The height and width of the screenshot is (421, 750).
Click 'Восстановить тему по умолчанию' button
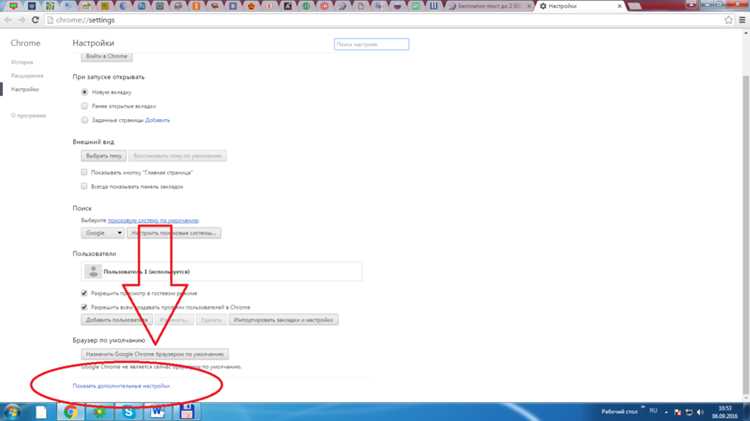[x=177, y=156]
